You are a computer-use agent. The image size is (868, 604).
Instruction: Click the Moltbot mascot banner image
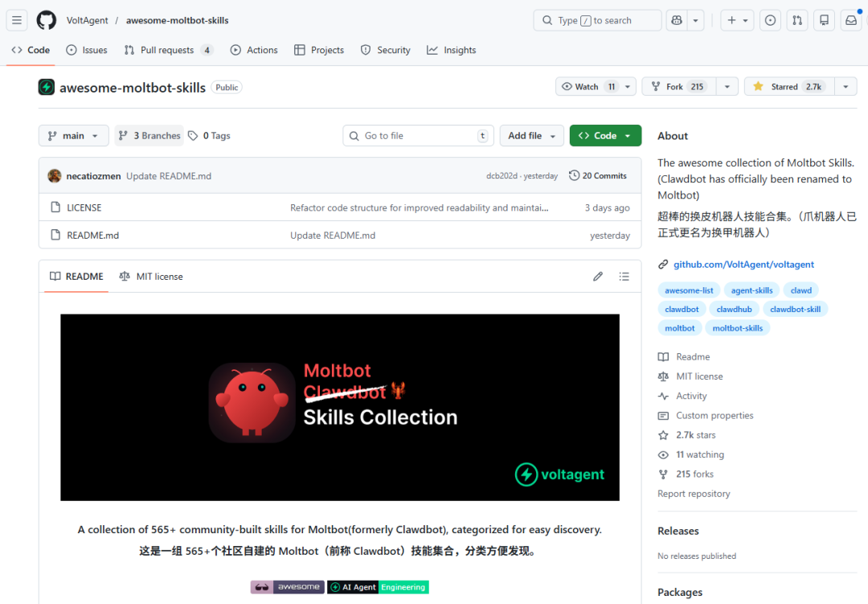click(252, 403)
